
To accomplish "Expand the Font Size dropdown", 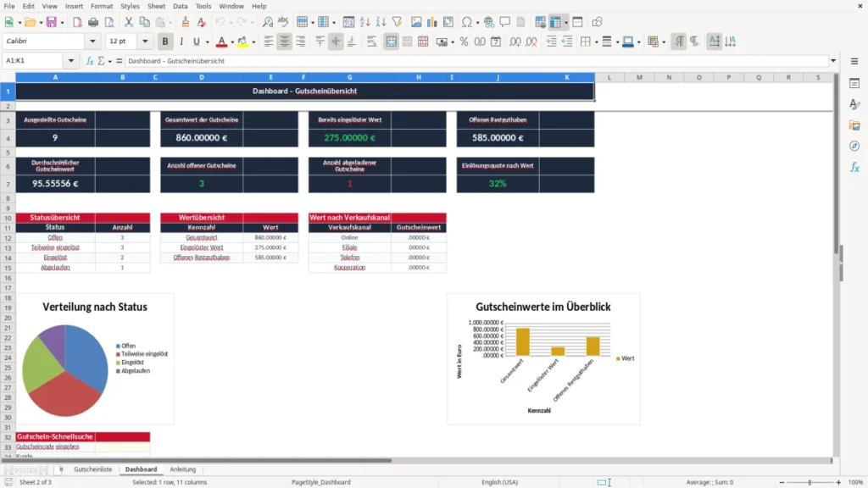I will (x=145, y=41).
